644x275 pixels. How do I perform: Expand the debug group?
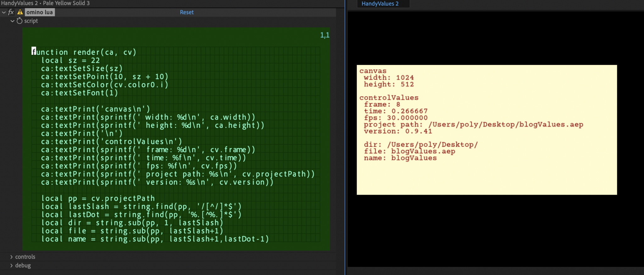pyautogui.click(x=12, y=266)
